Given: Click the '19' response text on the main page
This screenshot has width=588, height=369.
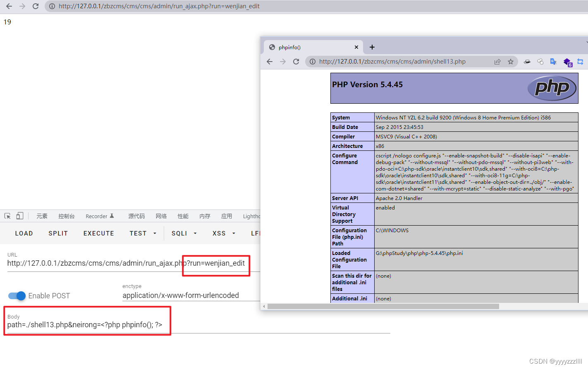Looking at the screenshot, I should [7, 22].
